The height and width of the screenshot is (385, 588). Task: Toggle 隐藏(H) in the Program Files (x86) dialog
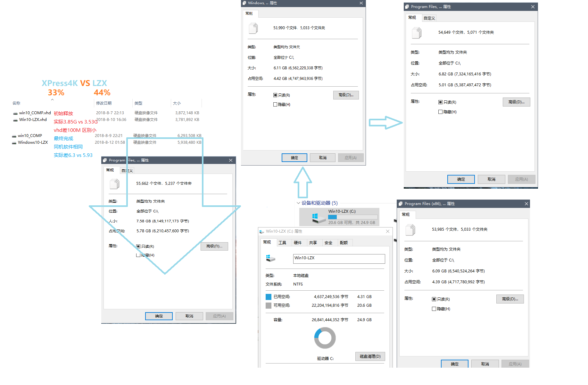point(434,309)
